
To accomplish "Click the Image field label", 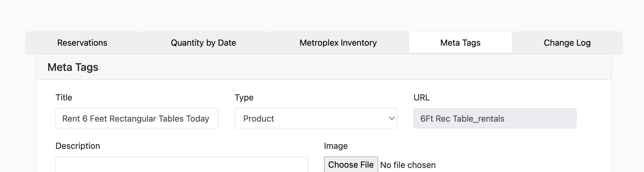I will coord(336,146).
